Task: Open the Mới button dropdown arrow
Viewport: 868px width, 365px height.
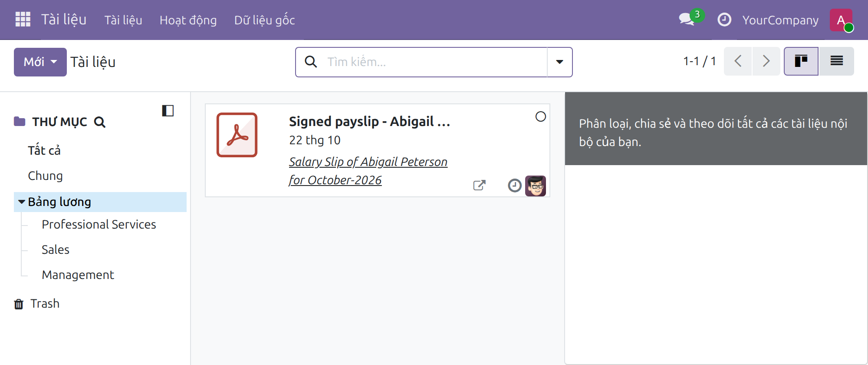Action: (54, 62)
